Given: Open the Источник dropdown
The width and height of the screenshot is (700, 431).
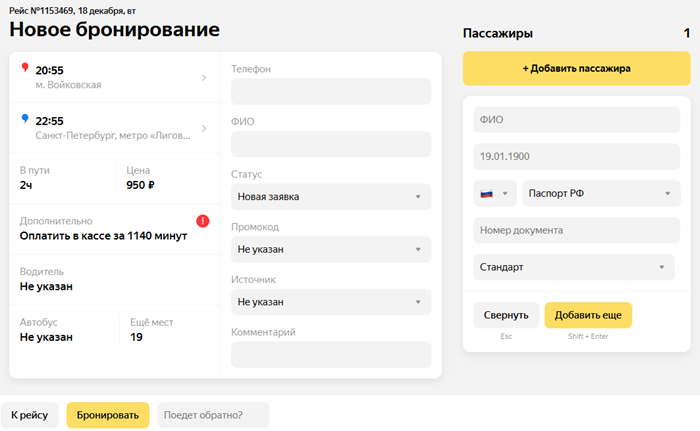Looking at the screenshot, I should (x=331, y=302).
